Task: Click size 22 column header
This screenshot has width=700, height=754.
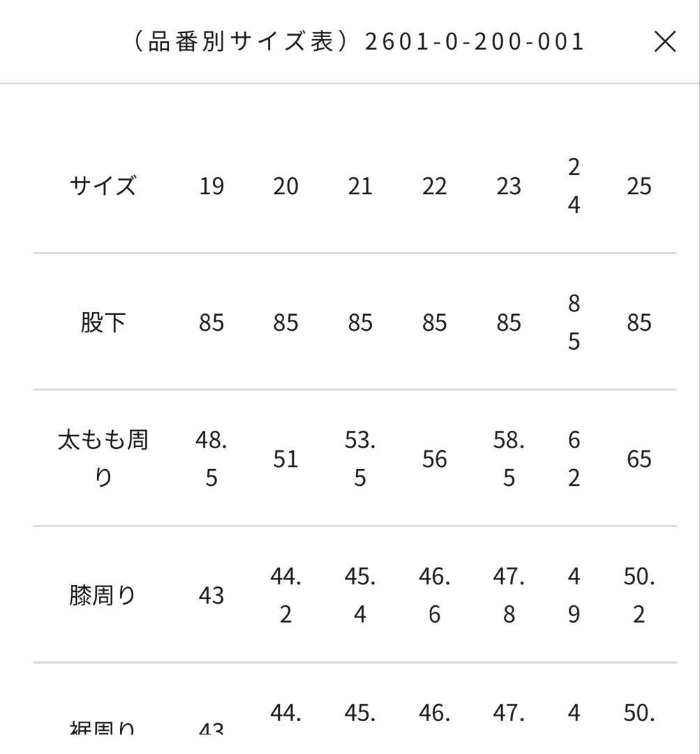Action: click(434, 186)
